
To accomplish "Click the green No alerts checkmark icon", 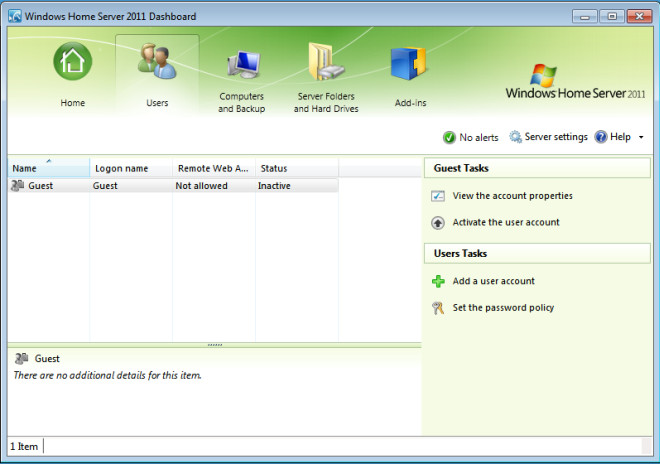I will 449,137.
